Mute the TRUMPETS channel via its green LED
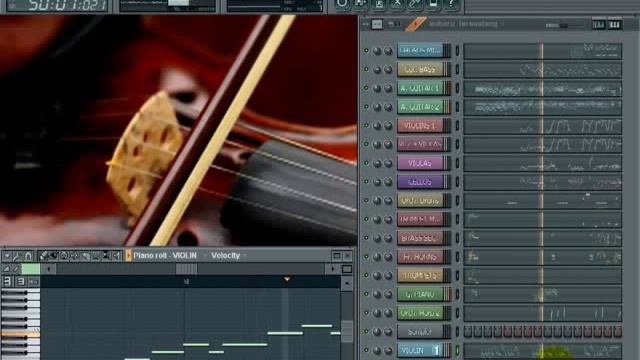The image size is (640, 360). [x=366, y=275]
